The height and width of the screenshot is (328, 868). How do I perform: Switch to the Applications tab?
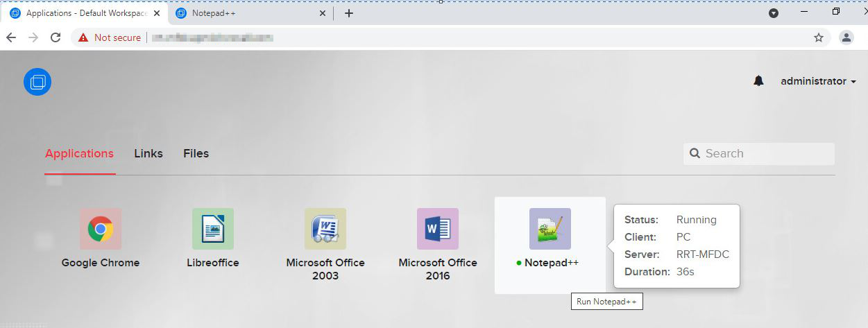coord(79,153)
